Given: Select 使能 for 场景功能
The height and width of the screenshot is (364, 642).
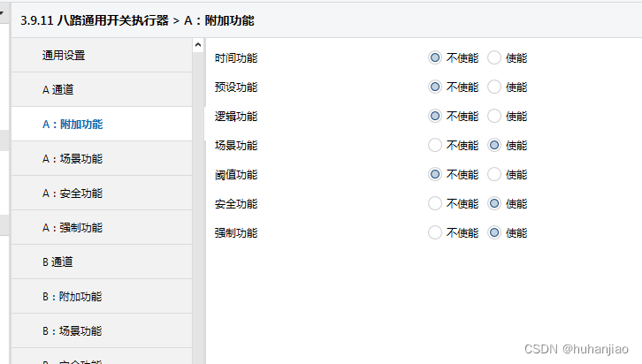Looking at the screenshot, I should tap(494, 146).
